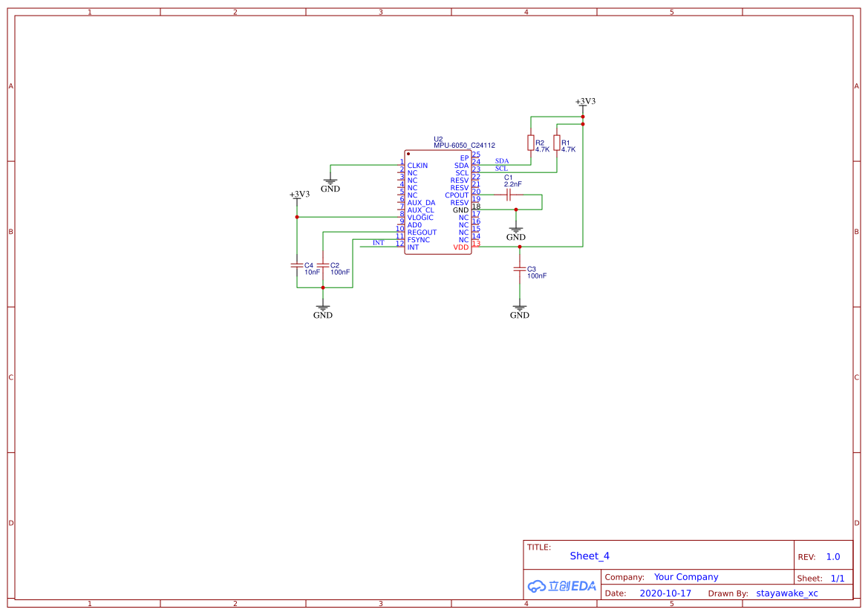
Task: Click the Your Company field
Action: tap(686, 577)
